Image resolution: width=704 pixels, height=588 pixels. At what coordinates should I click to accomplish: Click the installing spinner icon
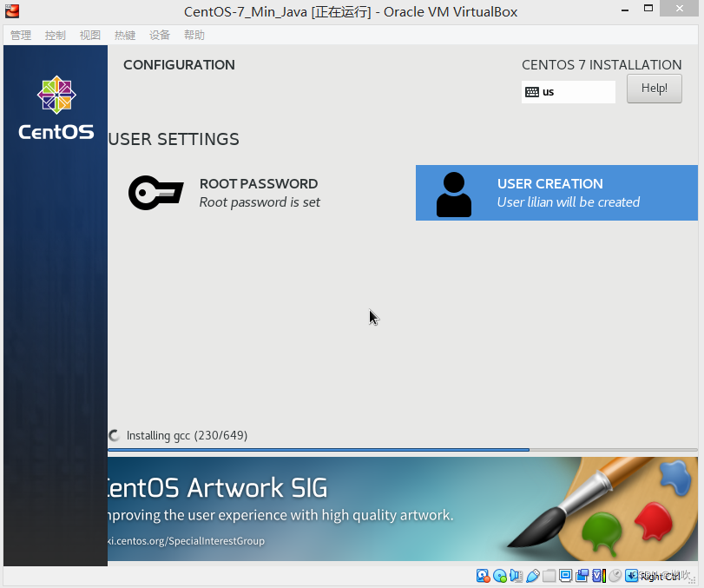tap(114, 435)
